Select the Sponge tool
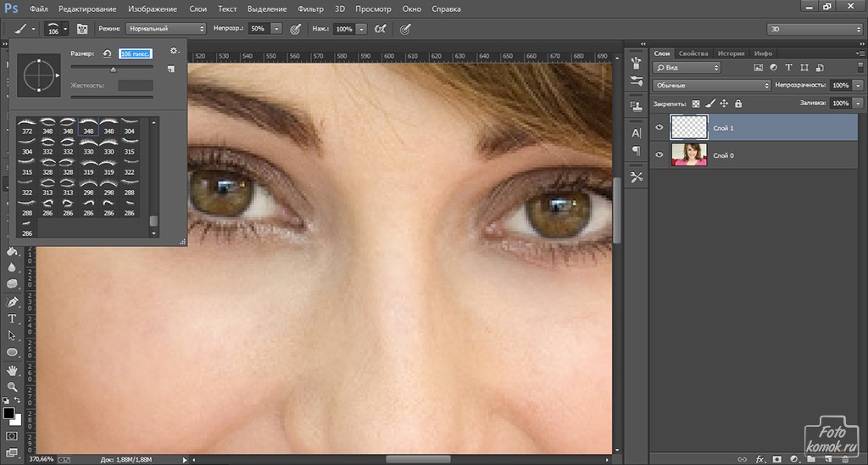Image resolution: width=868 pixels, height=465 pixels. click(12, 284)
